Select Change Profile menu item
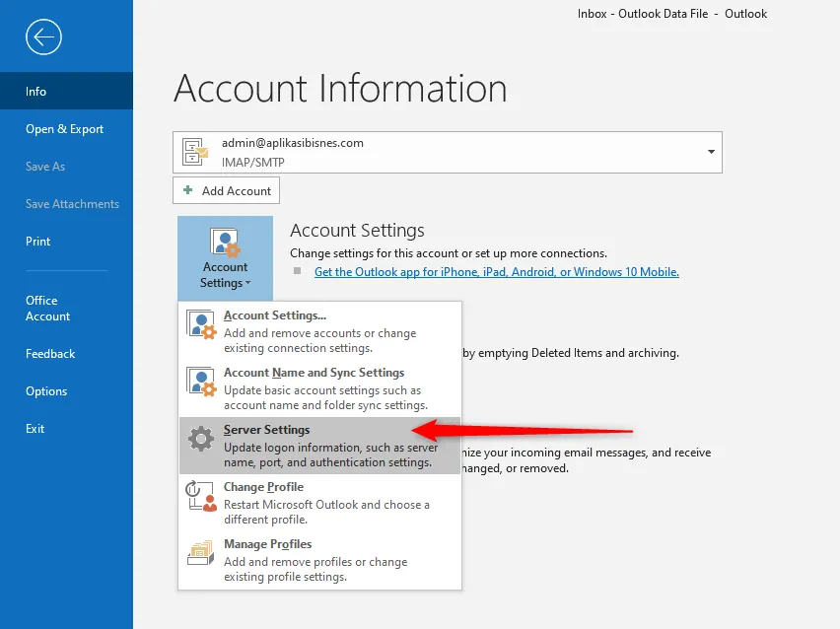Screen dimensions: 840x629 point(319,503)
